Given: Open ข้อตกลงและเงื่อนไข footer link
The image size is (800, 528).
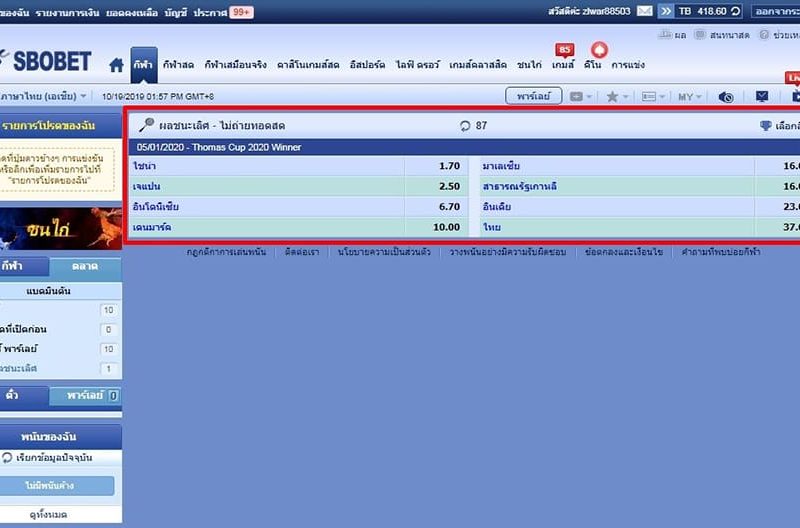Looking at the screenshot, I should (x=623, y=252).
